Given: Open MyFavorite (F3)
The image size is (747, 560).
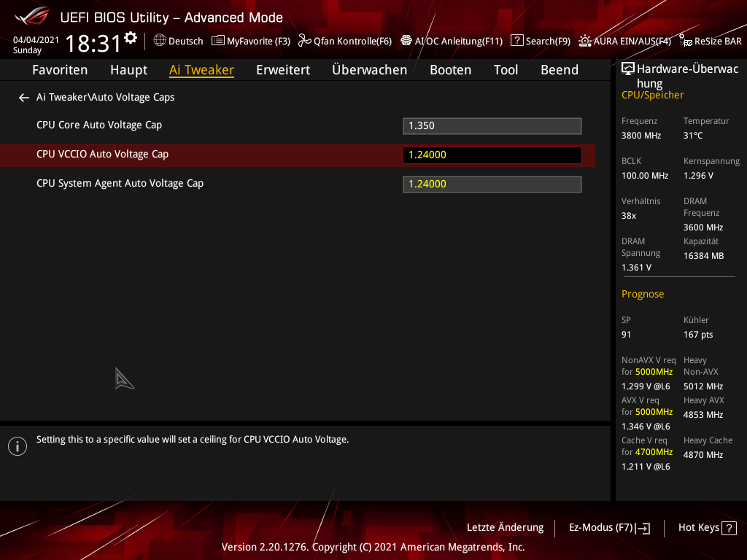Looking at the screenshot, I should point(251,41).
